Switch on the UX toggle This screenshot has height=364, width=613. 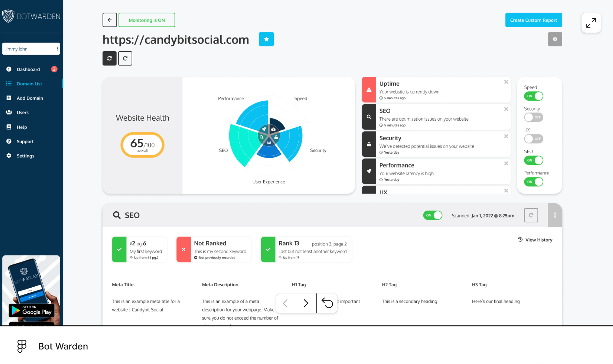(533, 139)
